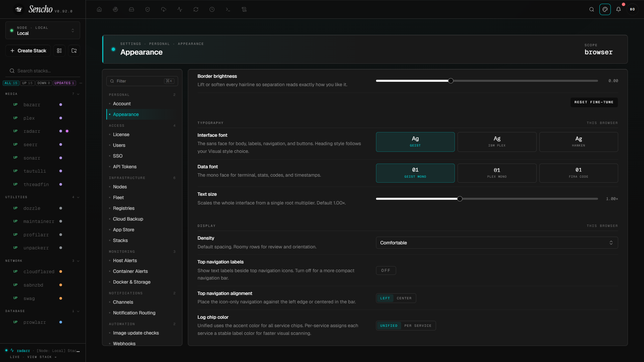Click the hard drive icon in top navigation
The height and width of the screenshot is (362, 644).
[131, 9]
